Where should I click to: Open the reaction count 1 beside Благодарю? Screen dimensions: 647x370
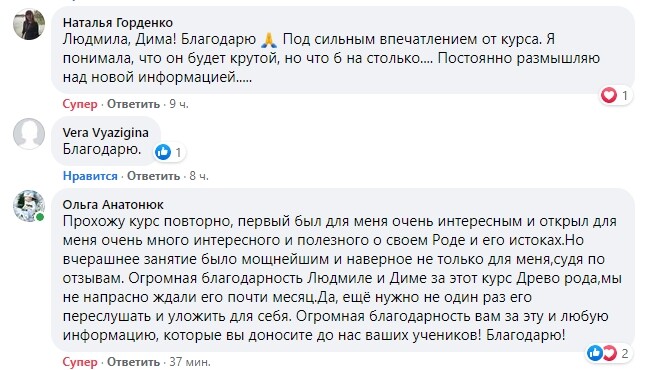click(x=178, y=153)
